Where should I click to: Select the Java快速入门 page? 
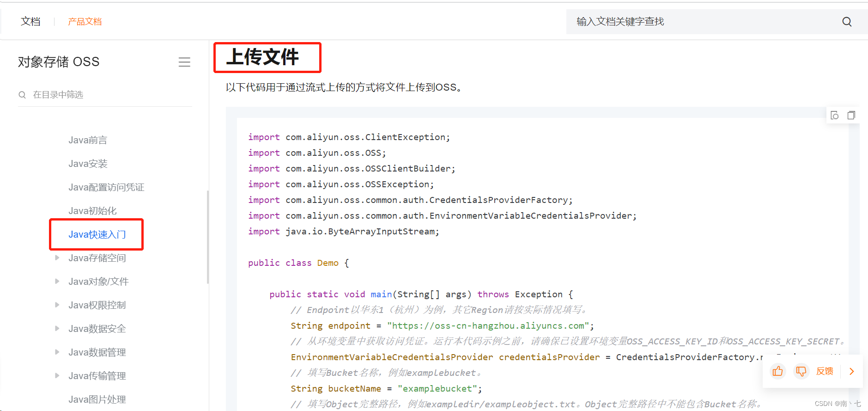pyautogui.click(x=97, y=234)
